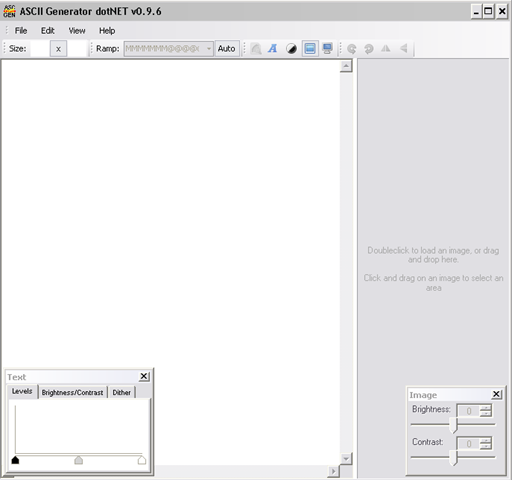Click the greyed-out first icon after Auto
Screen dimensions: 512x480
pyautogui.click(x=256, y=49)
